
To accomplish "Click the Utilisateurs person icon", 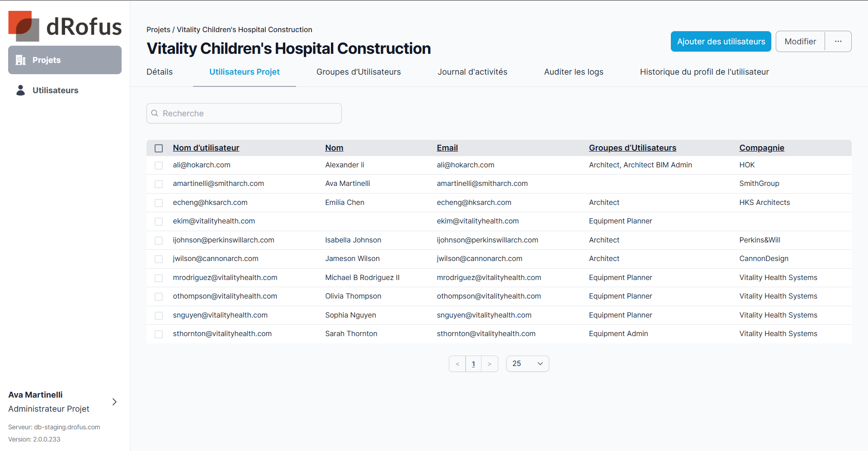I will pos(21,90).
